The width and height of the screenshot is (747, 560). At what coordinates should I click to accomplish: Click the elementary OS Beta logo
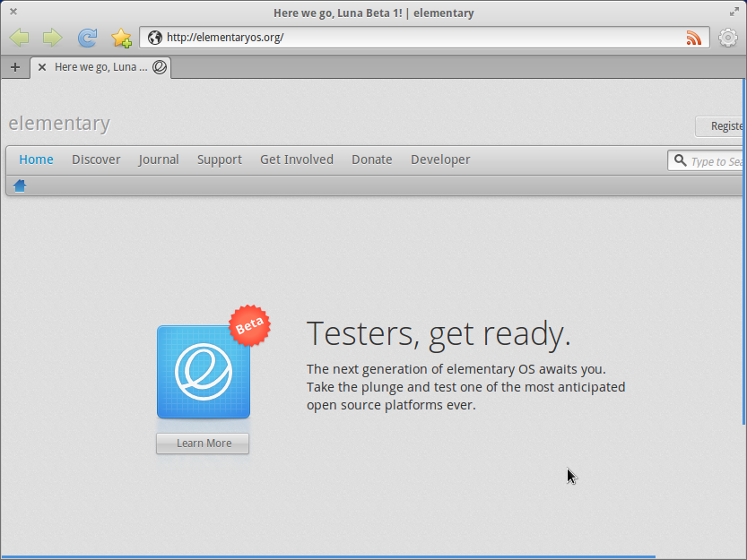pyautogui.click(x=204, y=372)
